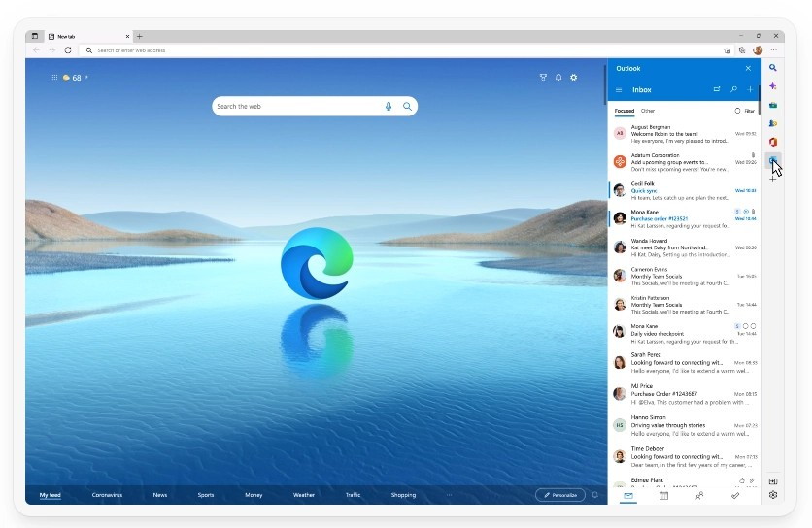The width and height of the screenshot is (812, 528).
Task: Open People view in Outlook bottom bar
Action: pyautogui.click(x=699, y=496)
